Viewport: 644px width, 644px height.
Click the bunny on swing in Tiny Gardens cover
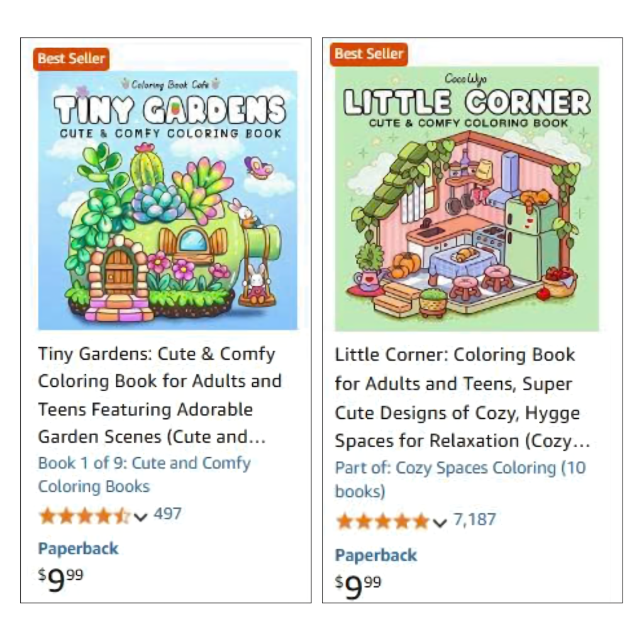click(x=257, y=285)
